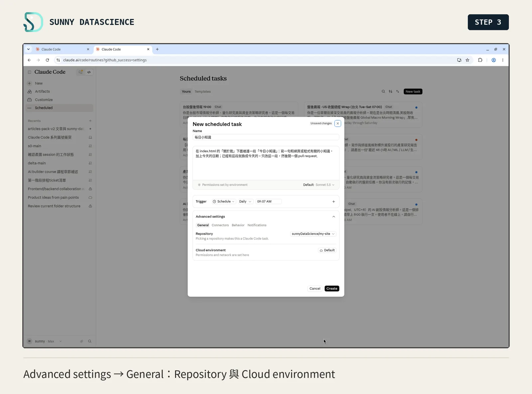This screenshot has height=394, width=532.
Task: Select the General settings tab
Action: click(x=203, y=225)
